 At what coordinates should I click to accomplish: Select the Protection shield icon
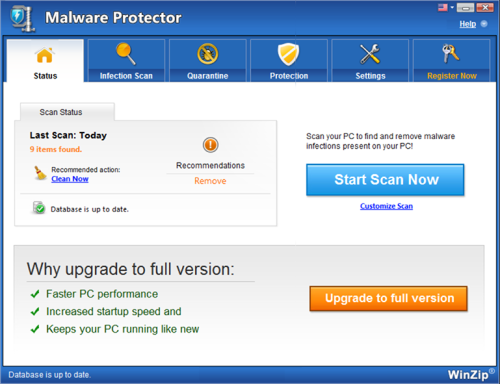(289, 54)
